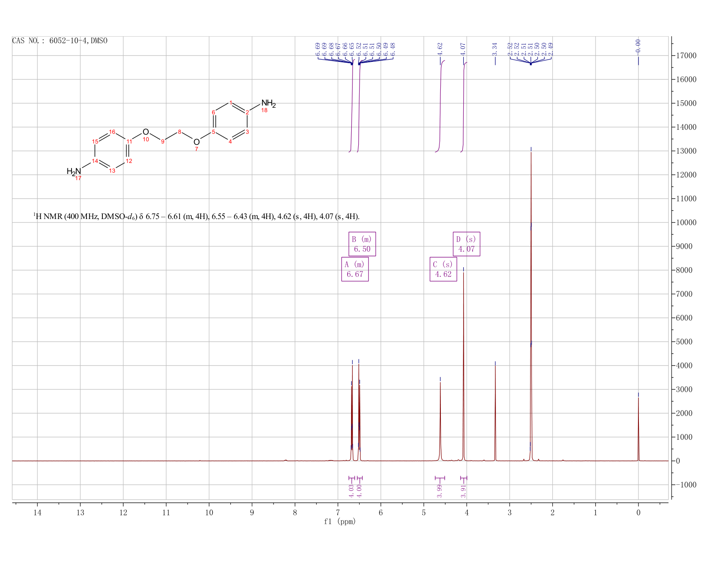Click the multiplet label box A (m) 6.67

[x=355, y=269]
